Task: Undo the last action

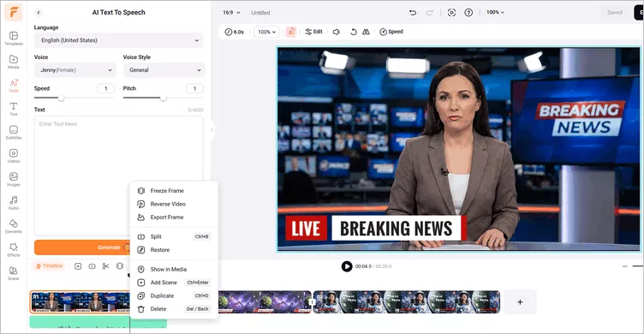Action: (413, 13)
